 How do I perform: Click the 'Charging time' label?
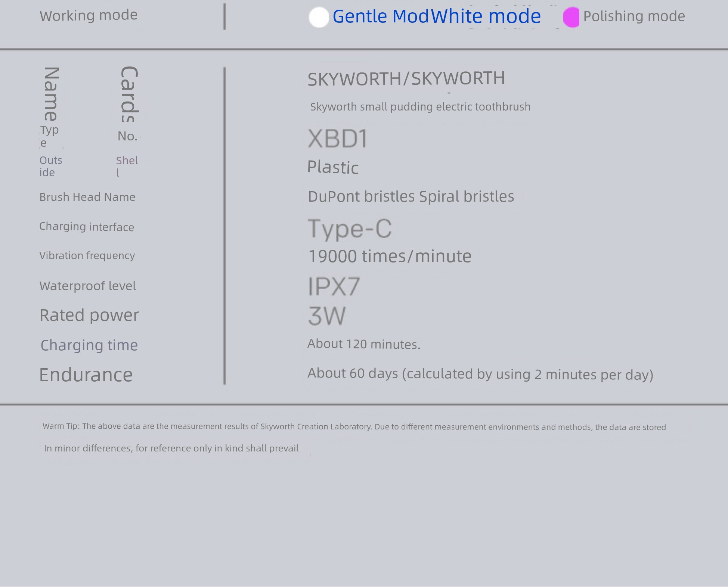click(89, 345)
